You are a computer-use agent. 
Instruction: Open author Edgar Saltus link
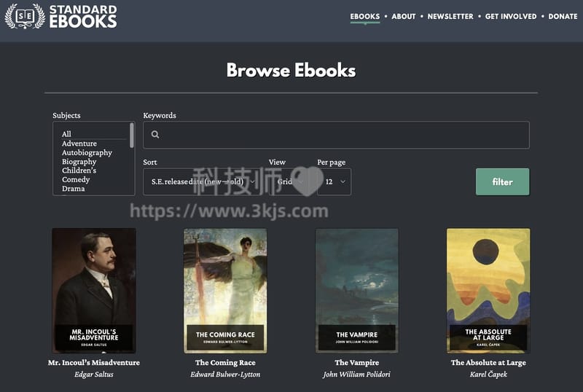coord(94,374)
